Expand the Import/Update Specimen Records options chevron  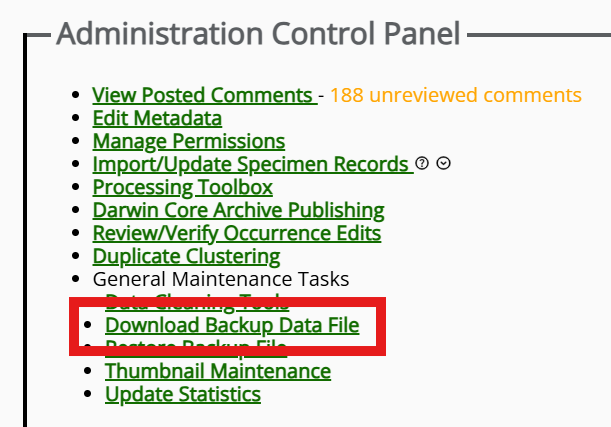tap(443, 164)
